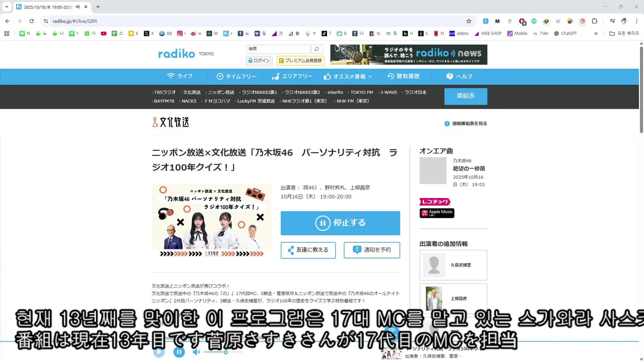Open the radiko news banner
The height and width of the screenshot is (362, 644).
409,54
